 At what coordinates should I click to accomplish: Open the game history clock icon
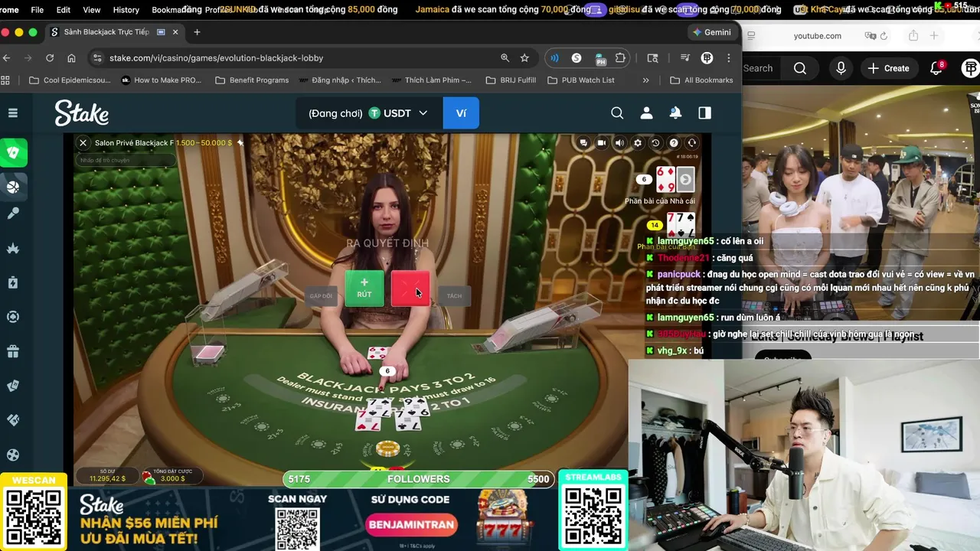(655, 143)
